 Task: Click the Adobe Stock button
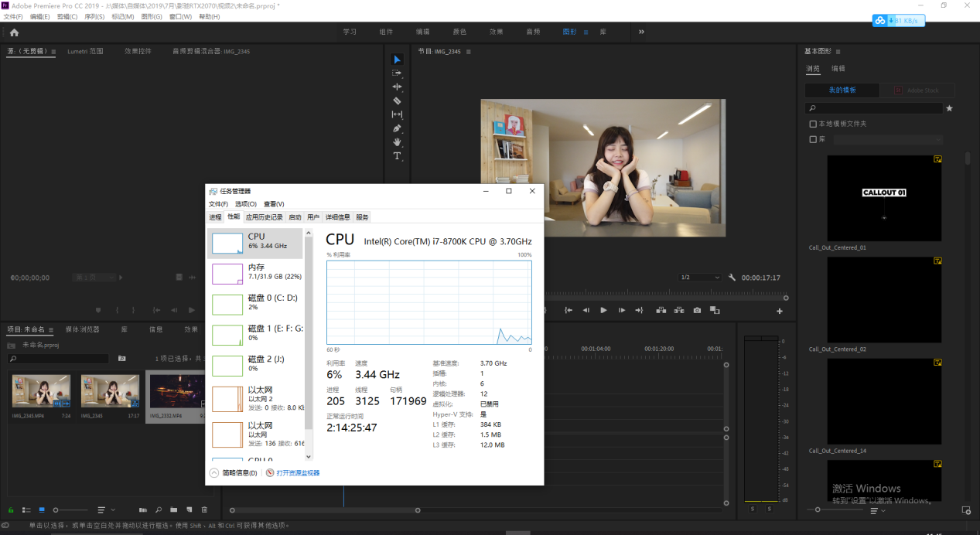(917, 90)
